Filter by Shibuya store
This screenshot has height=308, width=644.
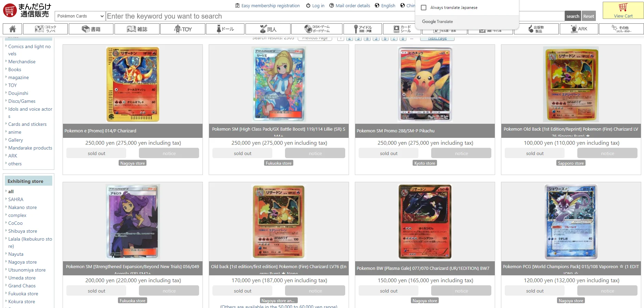coord(23,231)
